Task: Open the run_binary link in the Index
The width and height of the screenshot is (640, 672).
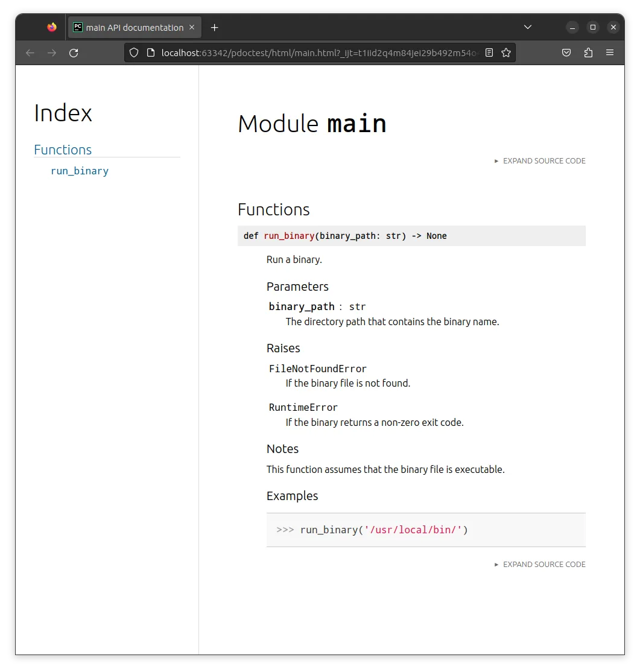Action: [x=79, y=171]
